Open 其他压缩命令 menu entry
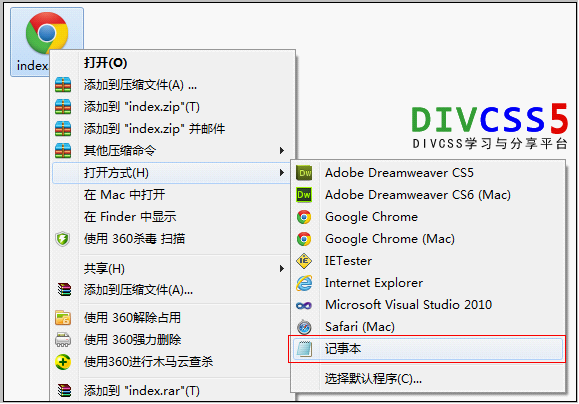The width and height of the screenshot is (579, 404). point(172,150)
